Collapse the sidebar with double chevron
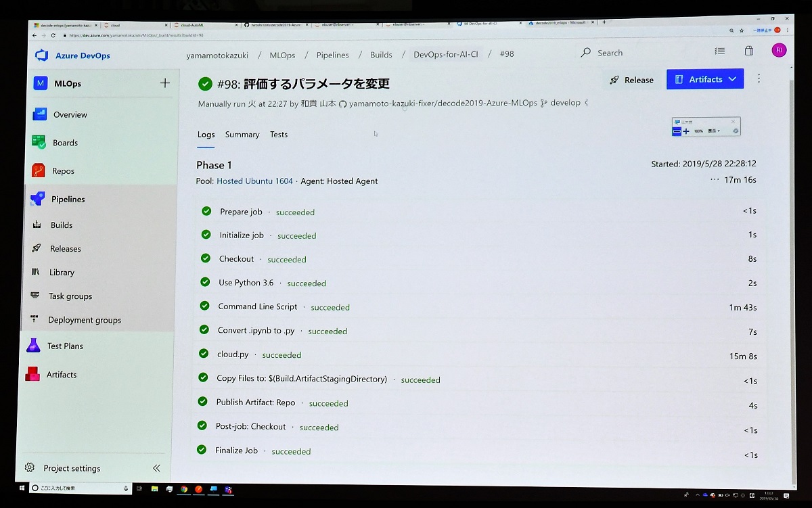This screenshot has height=508, width=812. (x=156, y=467)
